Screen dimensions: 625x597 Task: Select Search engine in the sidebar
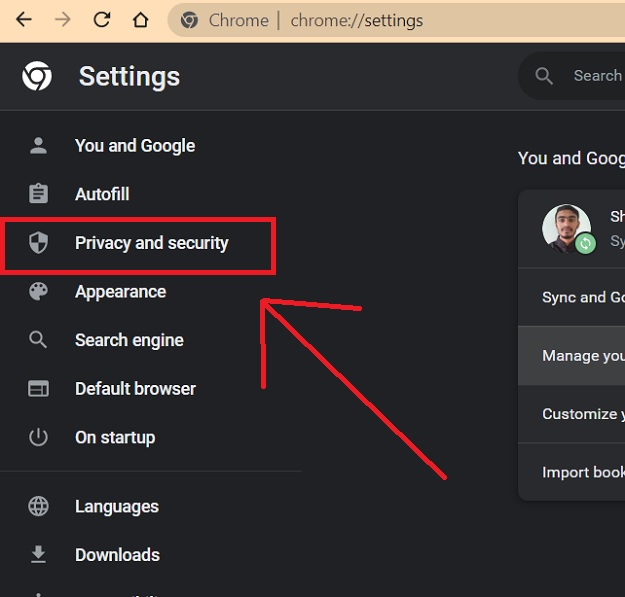pyautogui.click(x=129, y=340)
